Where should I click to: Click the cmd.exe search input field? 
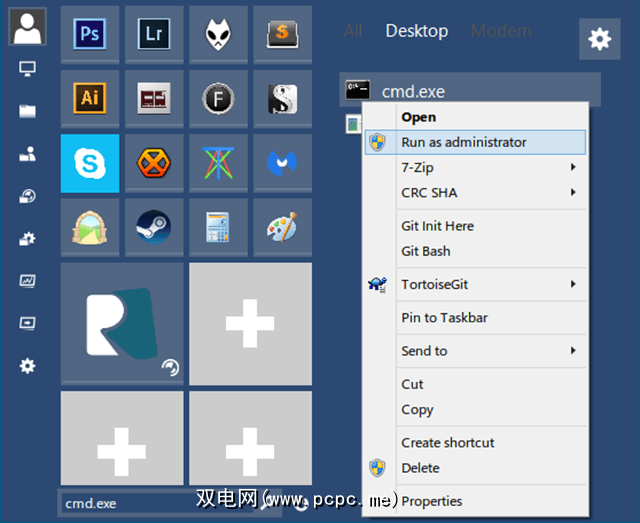point(159,503)
